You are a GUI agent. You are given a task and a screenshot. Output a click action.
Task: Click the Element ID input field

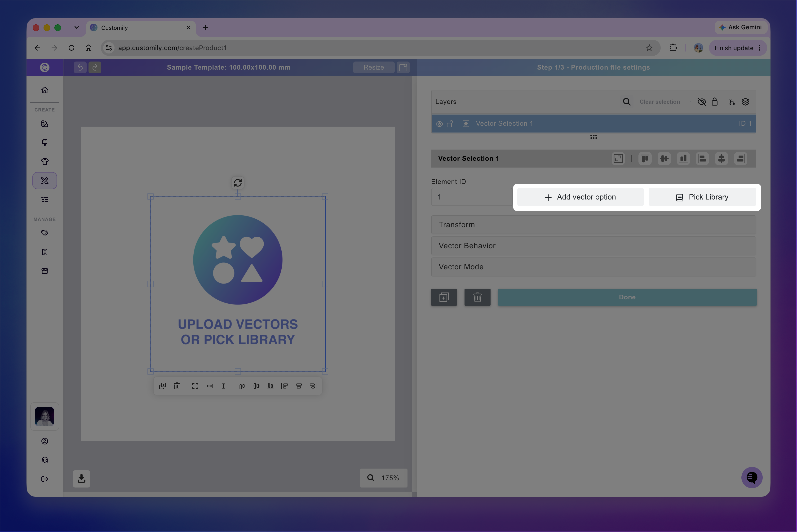coord(472,197)
